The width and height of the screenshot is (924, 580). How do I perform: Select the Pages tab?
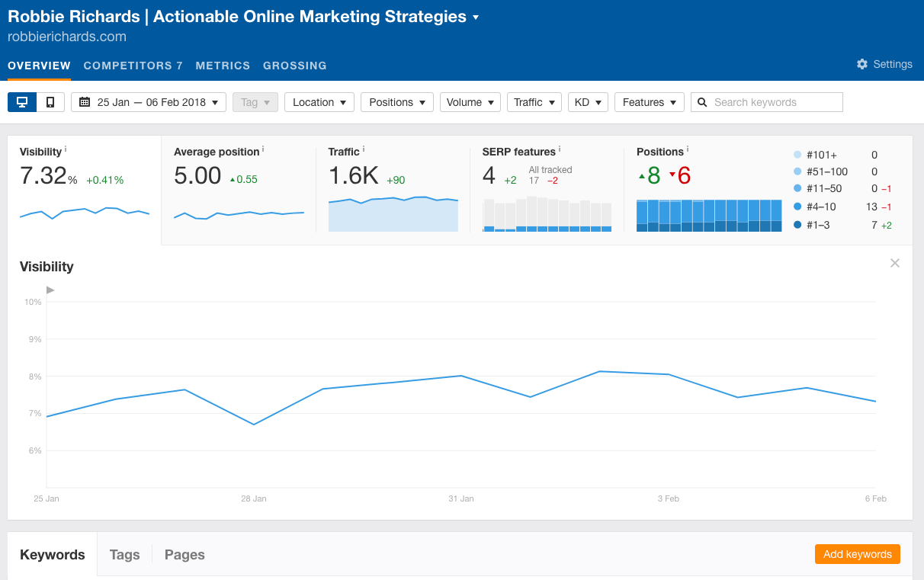click(x=184, y=555)
